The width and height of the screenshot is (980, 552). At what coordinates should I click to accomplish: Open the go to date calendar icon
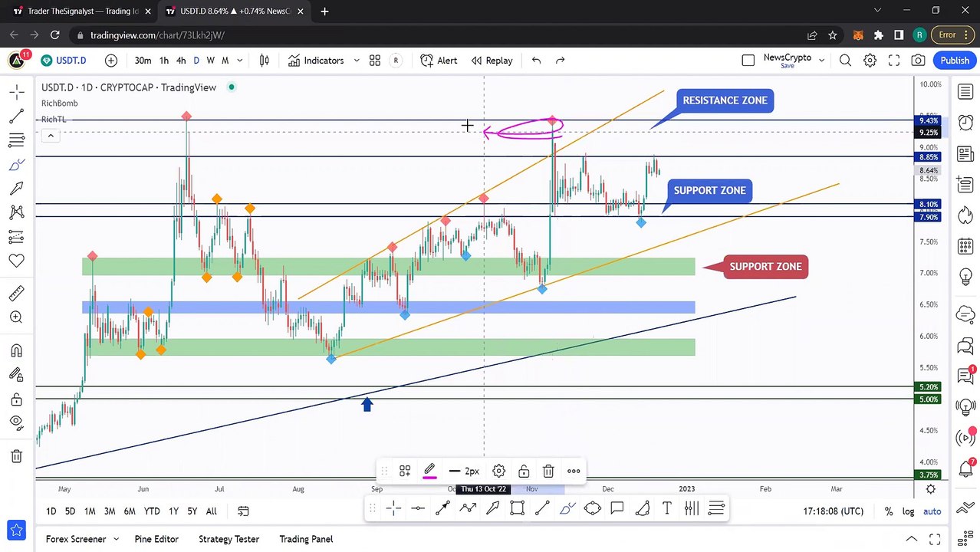pyautogui.click(x=243, y=511)
